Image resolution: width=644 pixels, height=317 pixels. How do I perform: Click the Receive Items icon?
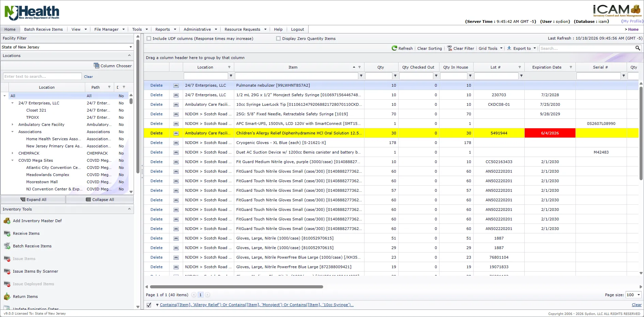pos(7,233)
